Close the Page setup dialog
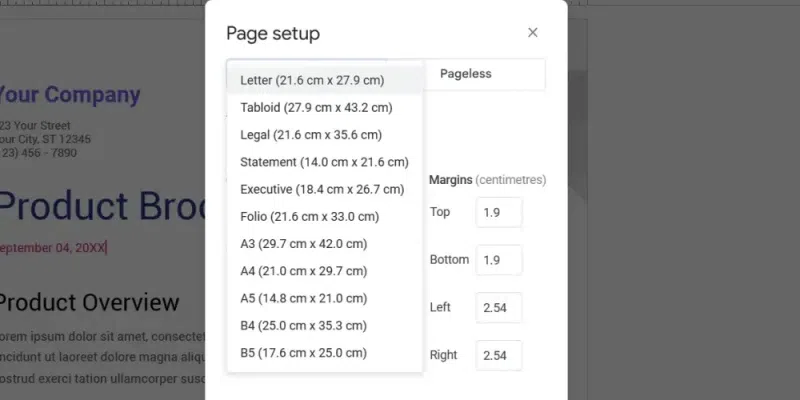The height and width of the screenshot is (400, 800). tap(533, 33)
